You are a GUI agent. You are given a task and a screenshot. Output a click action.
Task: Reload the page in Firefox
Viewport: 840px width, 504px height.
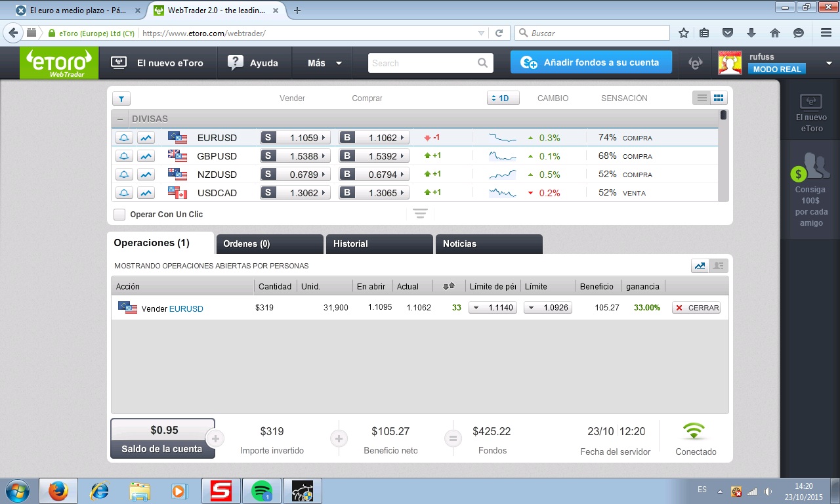click(x=499, y=33)
